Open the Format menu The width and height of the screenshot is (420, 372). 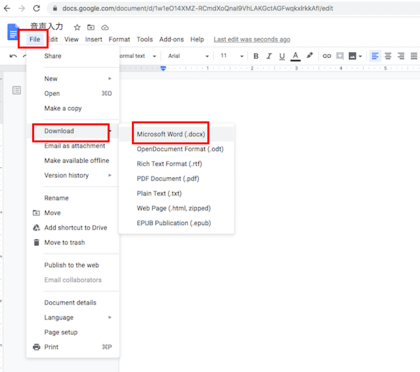119,39
